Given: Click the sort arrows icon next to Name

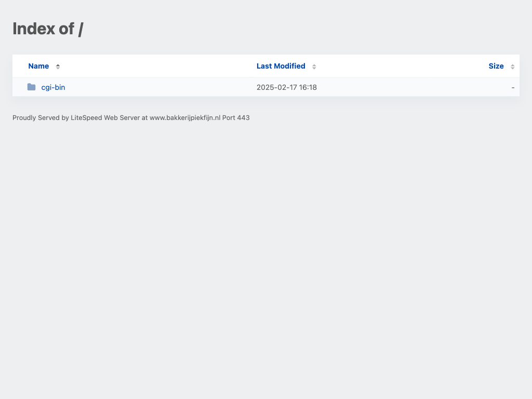Looking at the screenshot, I should coord(58,66).
